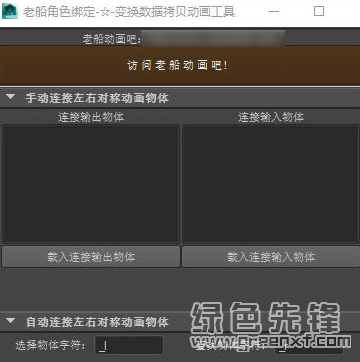
Task: Maximize the 老船角色绑定 tool window
Action: [x=319, y=12]
